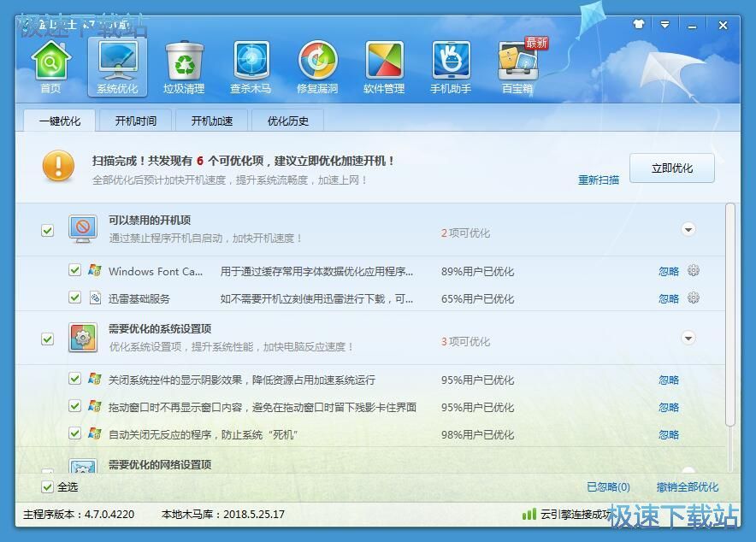Open the 首页 home icon
Image resolution: width=756 pixels, height=542 pixels.
click(x=50, y=60)
